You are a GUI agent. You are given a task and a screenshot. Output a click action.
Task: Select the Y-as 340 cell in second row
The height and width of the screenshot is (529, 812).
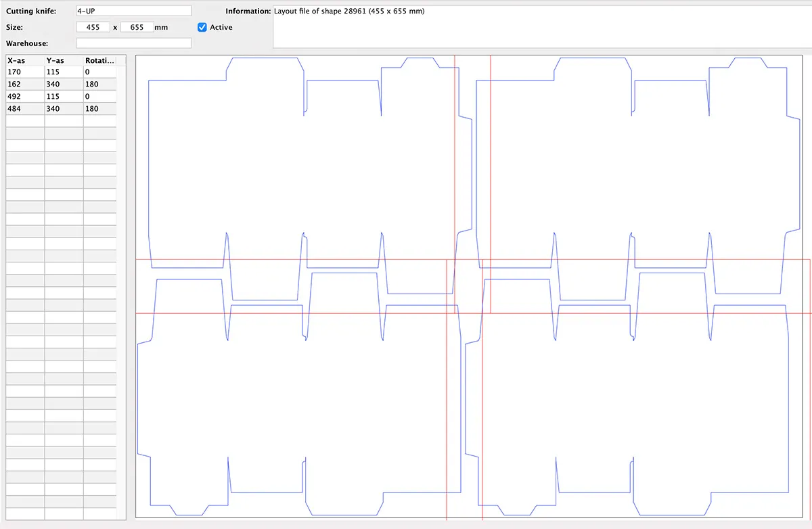pyautogui.click(x=64, y=84)
